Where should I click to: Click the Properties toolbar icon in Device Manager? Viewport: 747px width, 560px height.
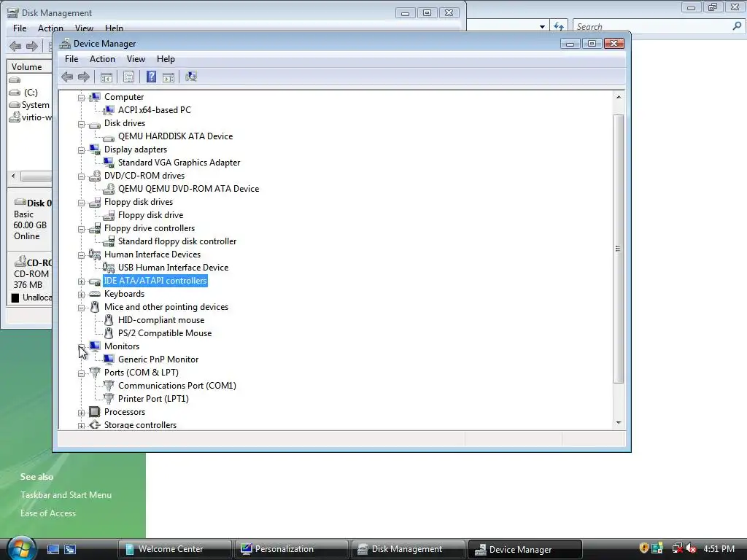pos(128,77)
